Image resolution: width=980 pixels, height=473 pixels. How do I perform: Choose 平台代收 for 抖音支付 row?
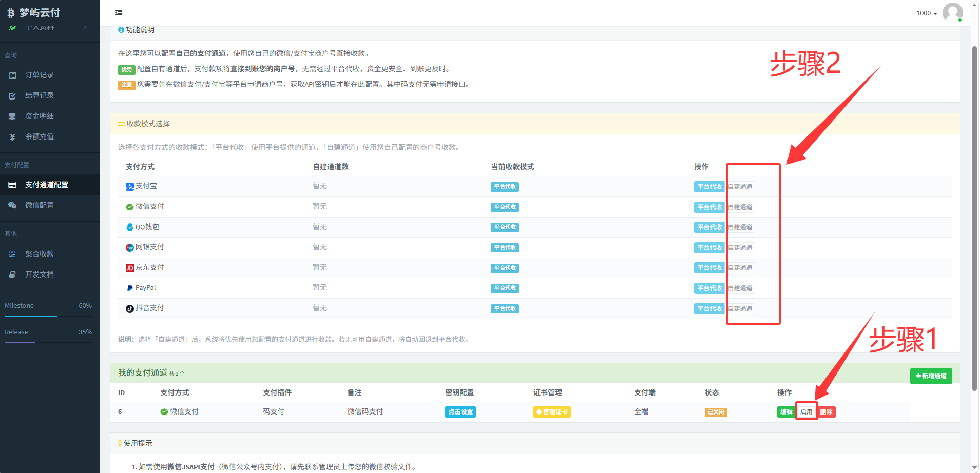(x=709, y=309)
